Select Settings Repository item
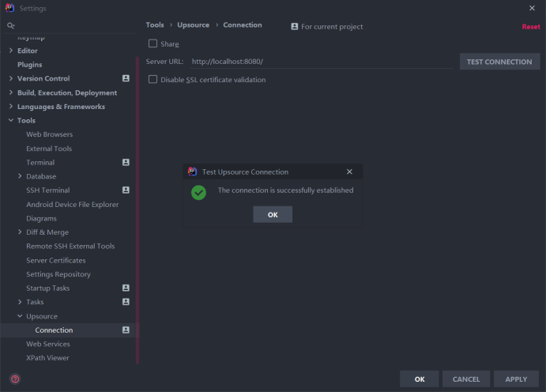Viewport: 546px width, 392px height. [x=58, y=274]
